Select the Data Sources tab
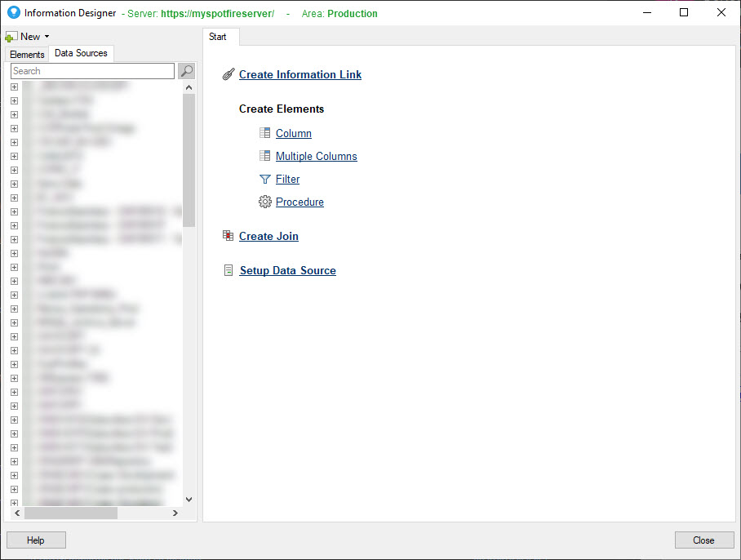The width and height of the screenshot is (741, 560). click(x=81, y=54)
